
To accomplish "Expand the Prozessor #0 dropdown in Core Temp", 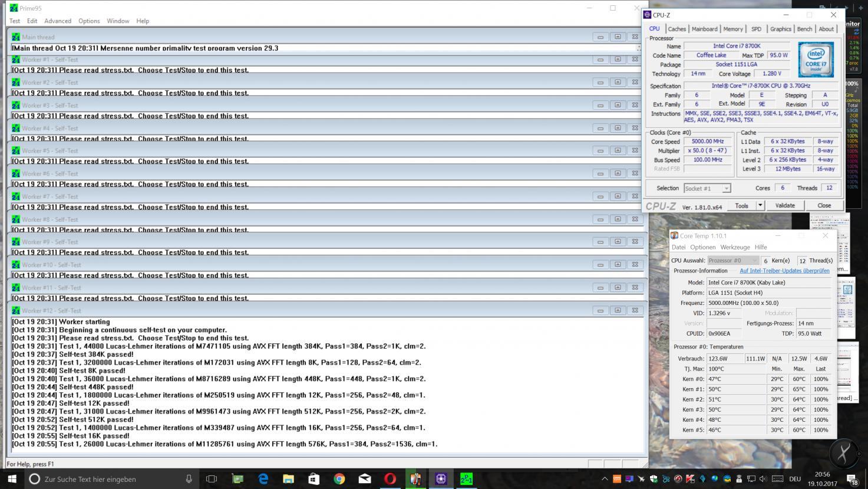I will pos(733,260).
